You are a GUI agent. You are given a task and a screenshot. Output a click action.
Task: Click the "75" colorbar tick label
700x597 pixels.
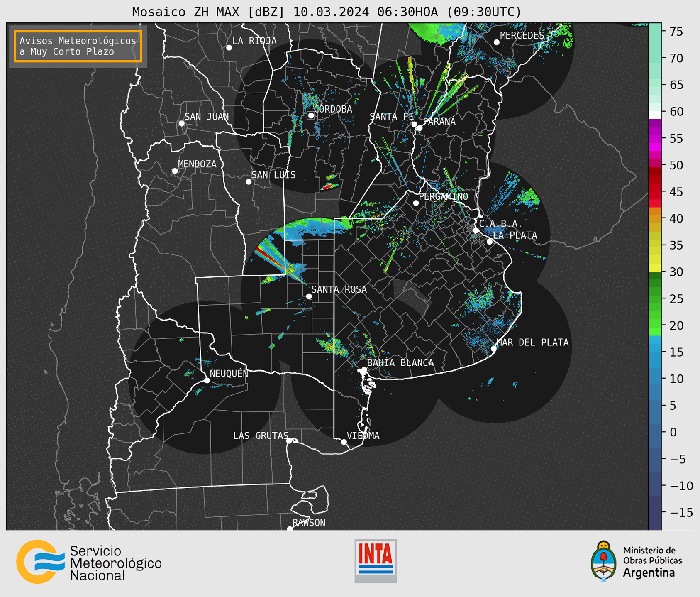[x=676, y=32]
